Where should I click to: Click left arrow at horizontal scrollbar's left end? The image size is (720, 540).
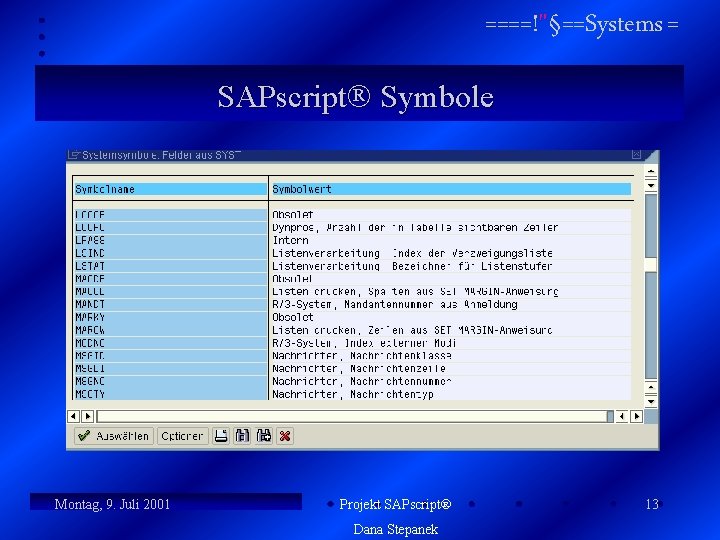coord(73,416)
